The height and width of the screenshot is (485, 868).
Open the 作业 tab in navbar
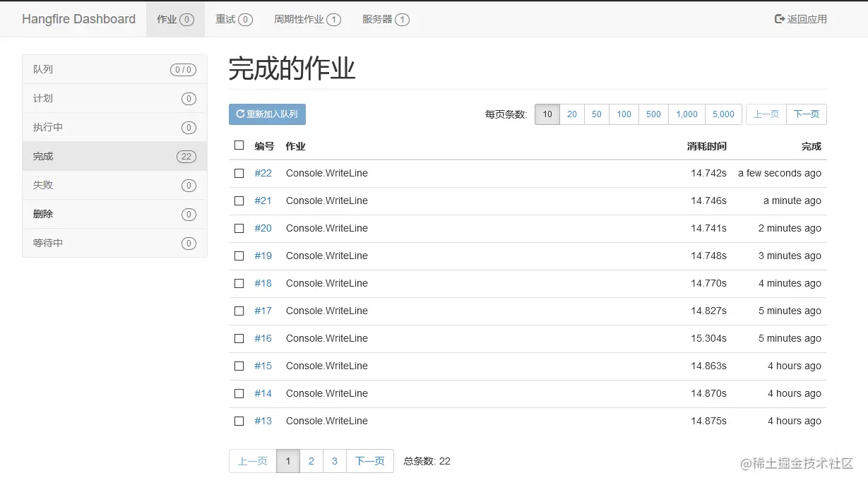click(x=175, y=19)
